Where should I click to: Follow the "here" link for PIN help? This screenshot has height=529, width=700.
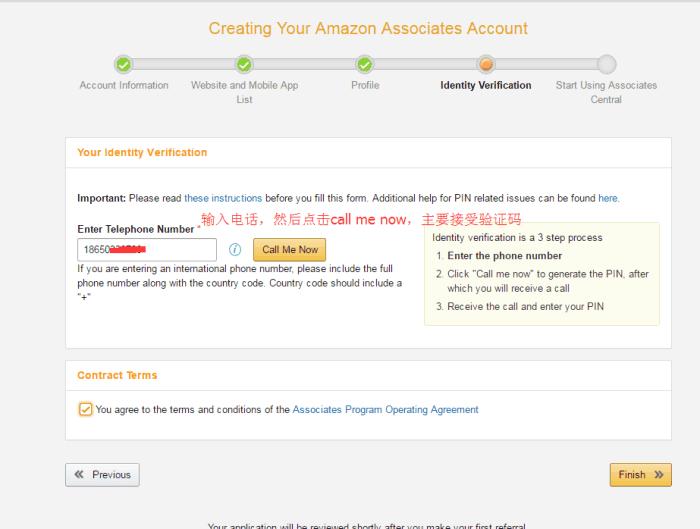pos(608,198)
